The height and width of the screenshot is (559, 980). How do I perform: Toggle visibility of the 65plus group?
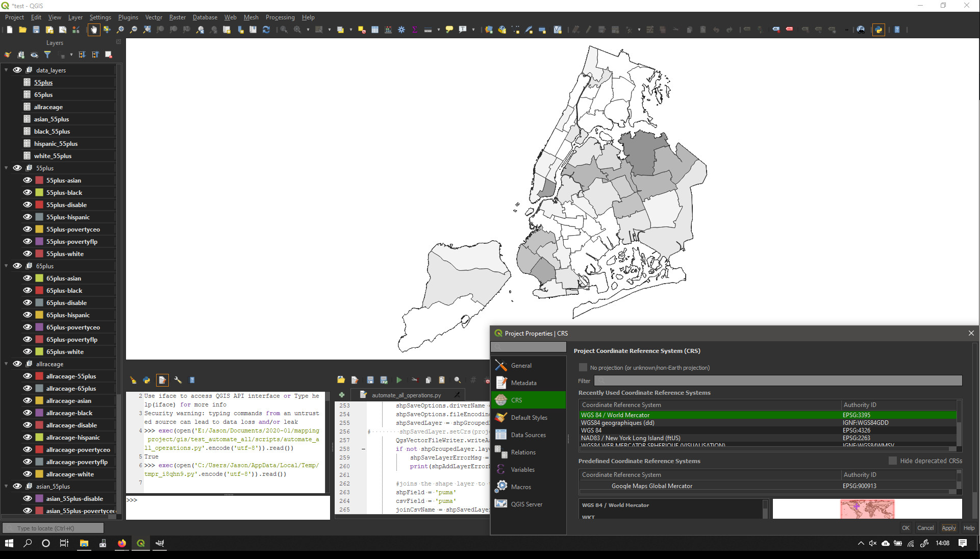[17, 266]
